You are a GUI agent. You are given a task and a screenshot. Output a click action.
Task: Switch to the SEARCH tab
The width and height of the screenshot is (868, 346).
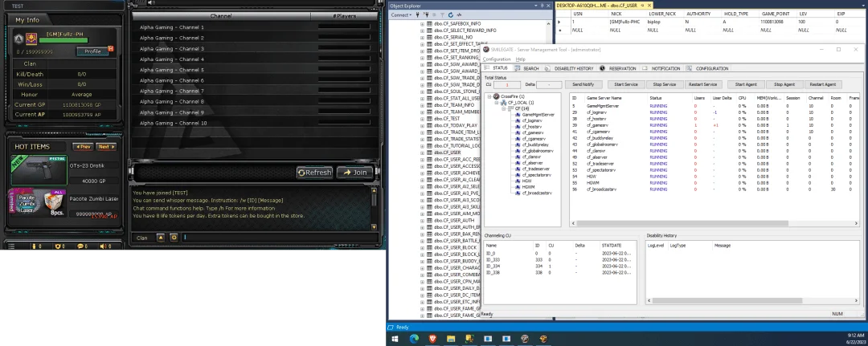tap(527, 68)
